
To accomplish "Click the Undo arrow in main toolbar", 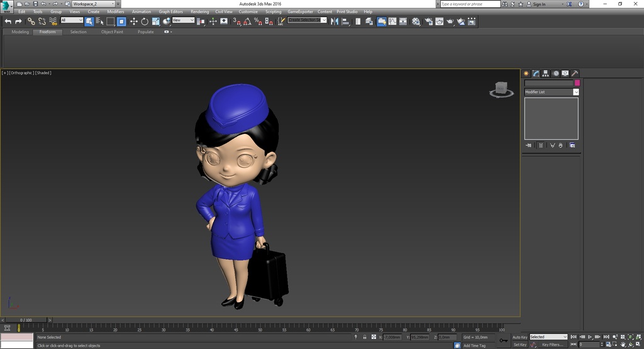I will click(8, 21).
